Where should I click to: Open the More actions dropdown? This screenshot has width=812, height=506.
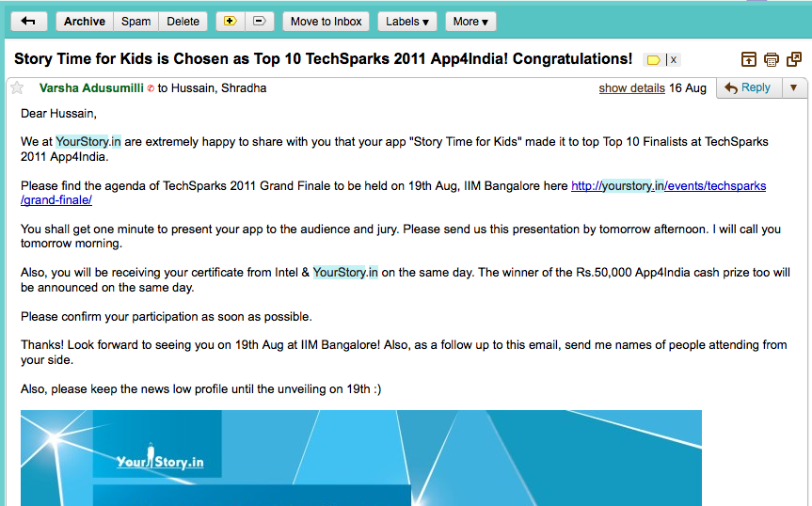click(x=470, y=22)
